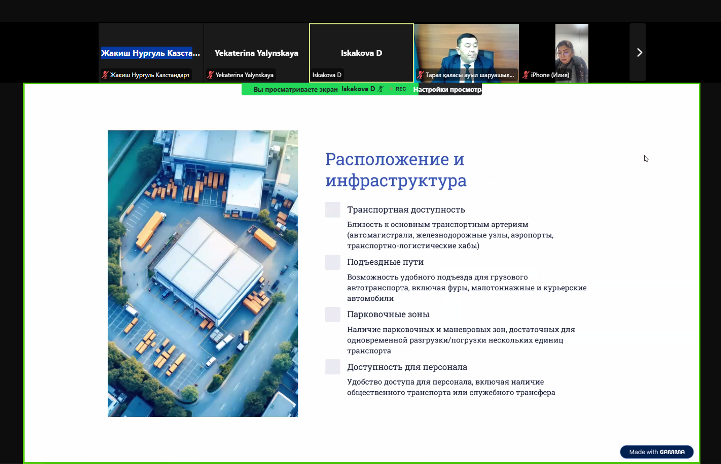This screenshot has width=721, height=464.
Task: Click muted mic icon of Yekaterina Yalynskaya
Action: pos(210,74)
